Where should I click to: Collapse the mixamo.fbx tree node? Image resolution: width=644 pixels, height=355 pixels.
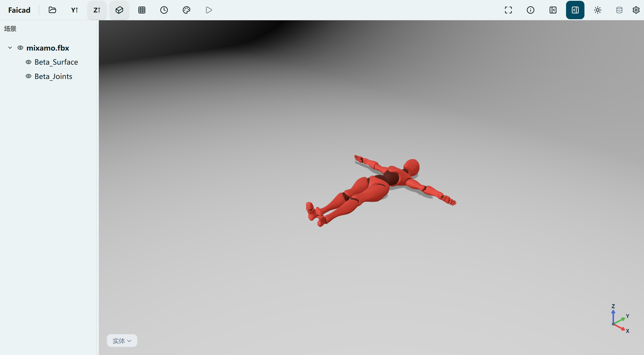click(x=10, y=48)
